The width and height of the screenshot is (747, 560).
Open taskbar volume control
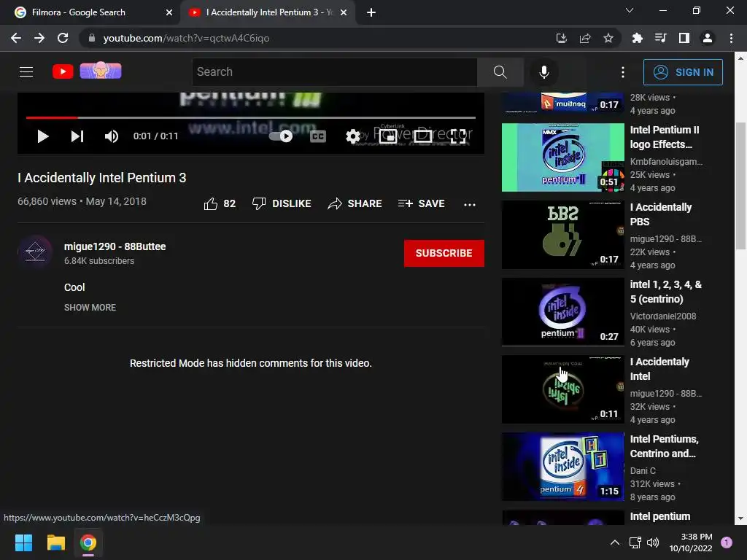[653, 542]
